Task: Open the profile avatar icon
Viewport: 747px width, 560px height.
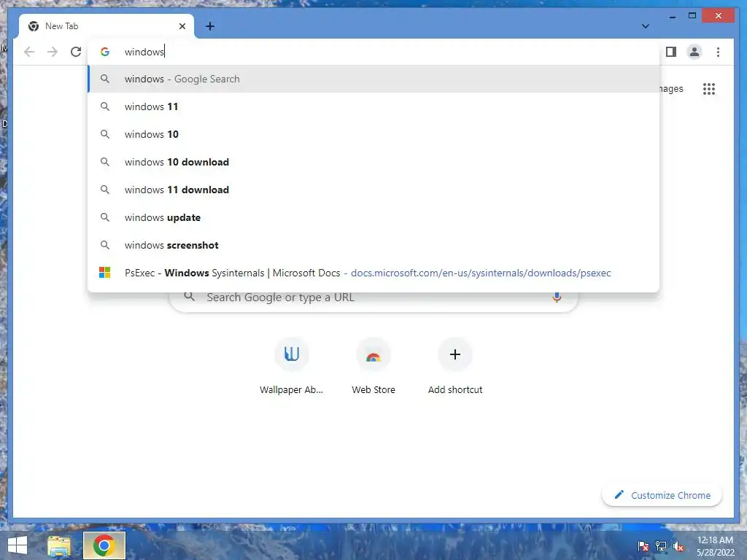Action: click(694, 52)
